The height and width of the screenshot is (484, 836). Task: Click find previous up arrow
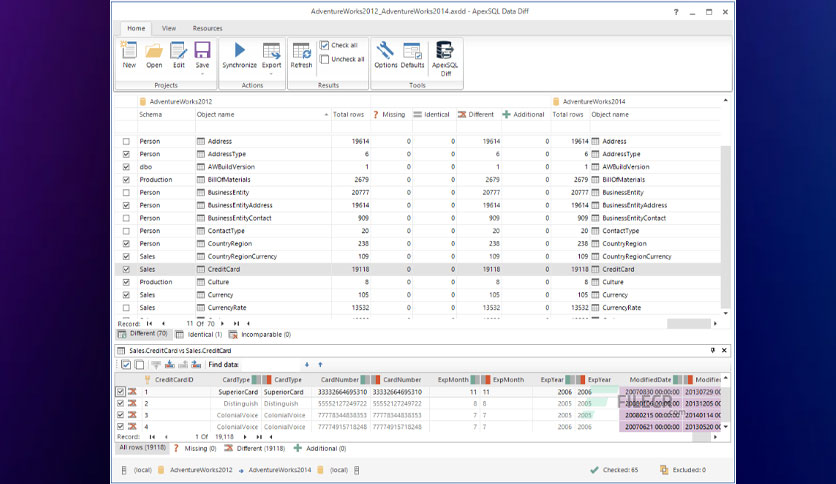pyautogui.click(x=320, y=365)
